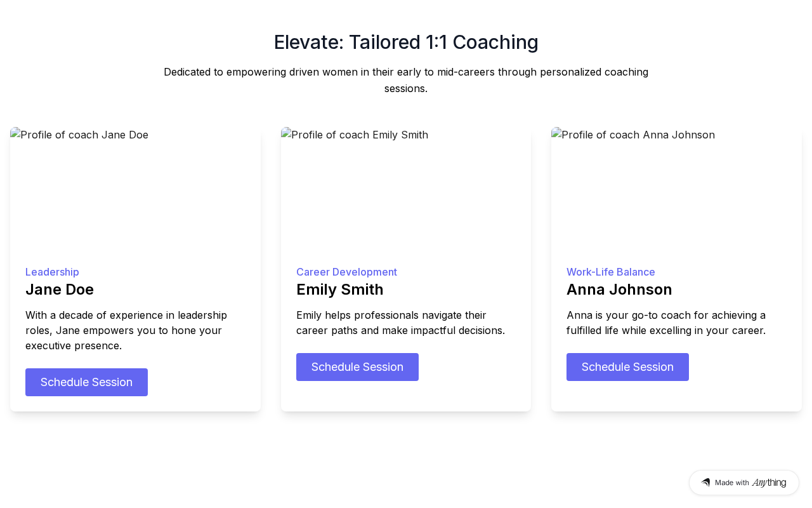This screenshot has width=812, height=508.
Task: Click Anna's fulfilled life description text
Action: (666, 323)
